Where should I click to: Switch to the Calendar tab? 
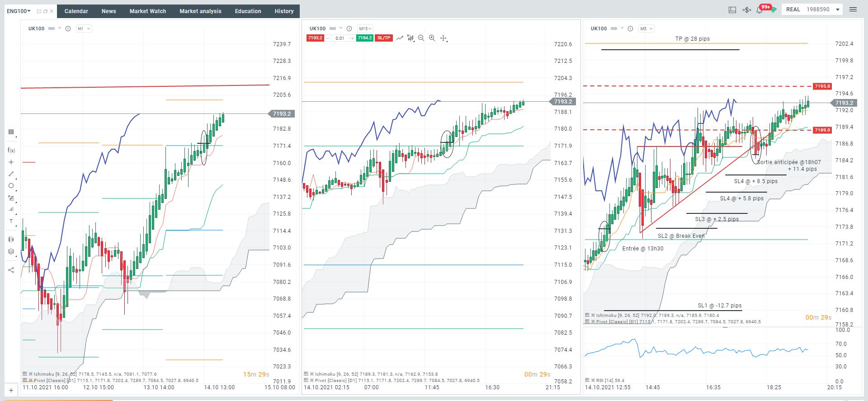click(76, 11)
